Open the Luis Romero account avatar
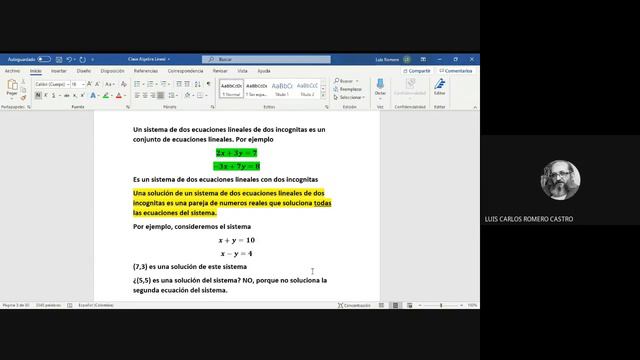 pyautogui.click(x=407, y=60)
